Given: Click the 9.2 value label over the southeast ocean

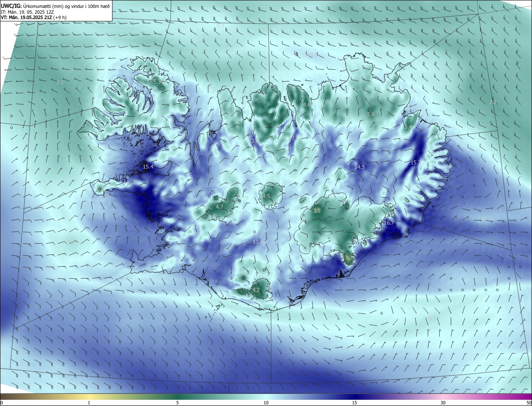Looking at the screenshot, I should (432, 318).
